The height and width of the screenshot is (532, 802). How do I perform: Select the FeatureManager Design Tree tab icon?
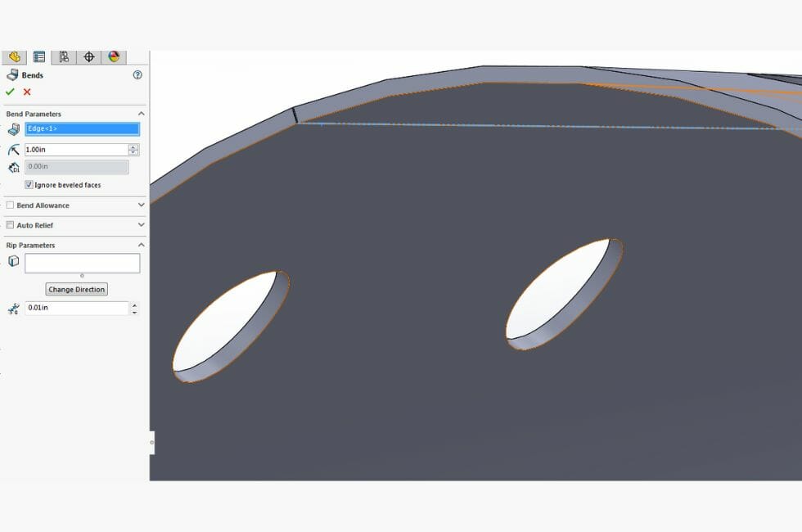pos(38,56)
